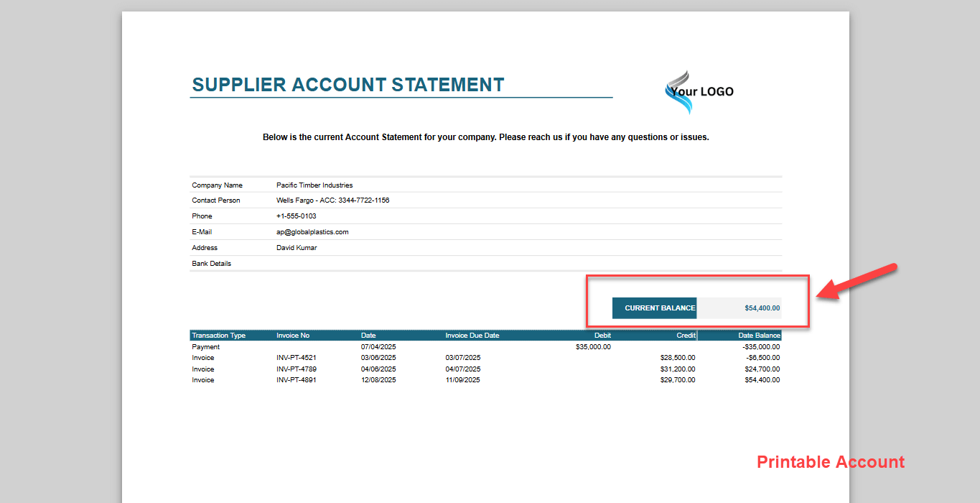Click the Printable Account red caption
Image resolution: width=980 pixels, height=503 pixels.
pyautogui.click(x=831, y=462)
